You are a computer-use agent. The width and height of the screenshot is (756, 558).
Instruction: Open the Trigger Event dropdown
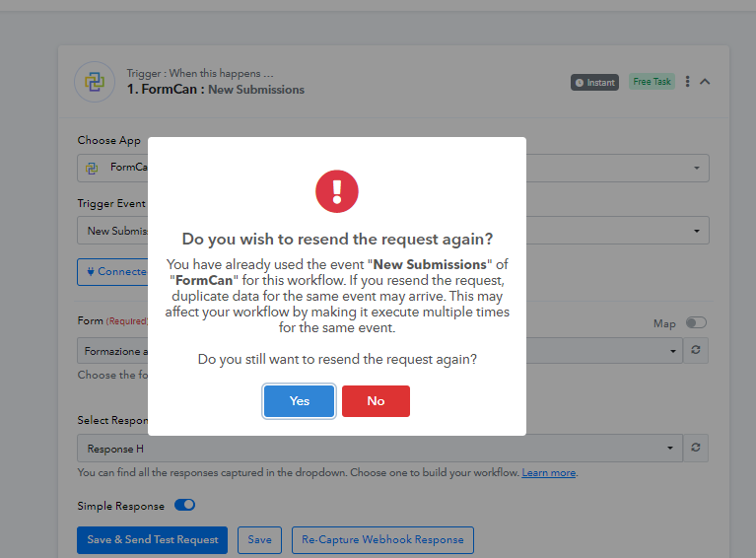pyautogui.click(x=393, y=230)
